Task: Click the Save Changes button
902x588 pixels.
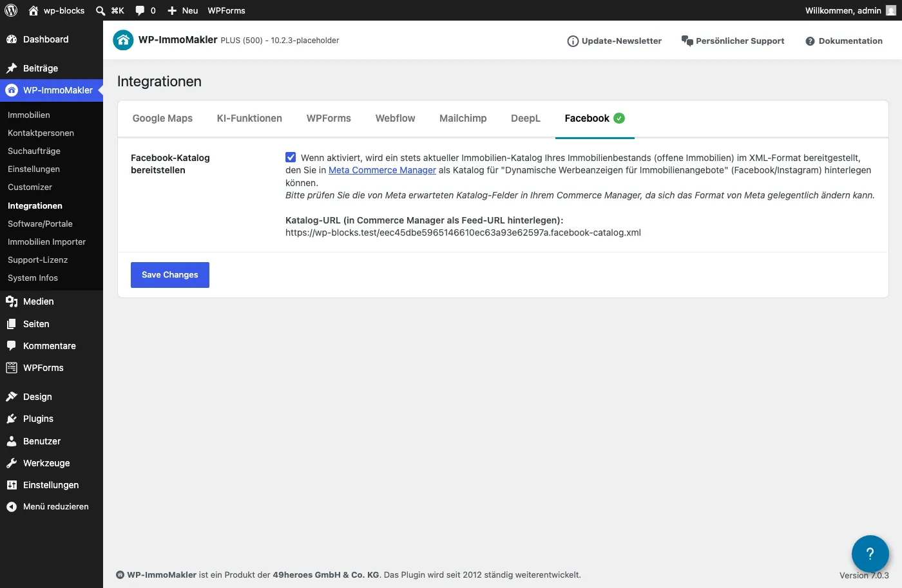Action: [x=170, y=275]
